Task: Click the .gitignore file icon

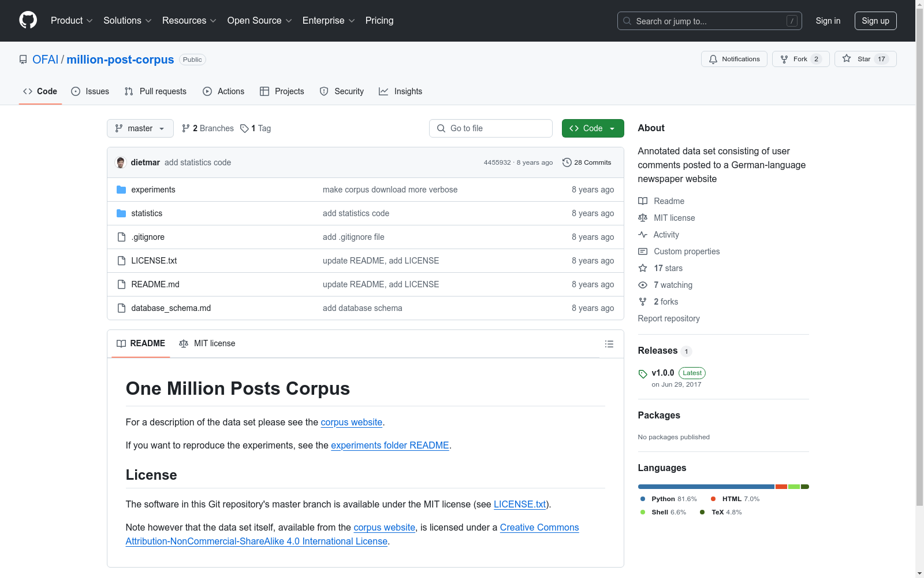Action: [121, 237]
